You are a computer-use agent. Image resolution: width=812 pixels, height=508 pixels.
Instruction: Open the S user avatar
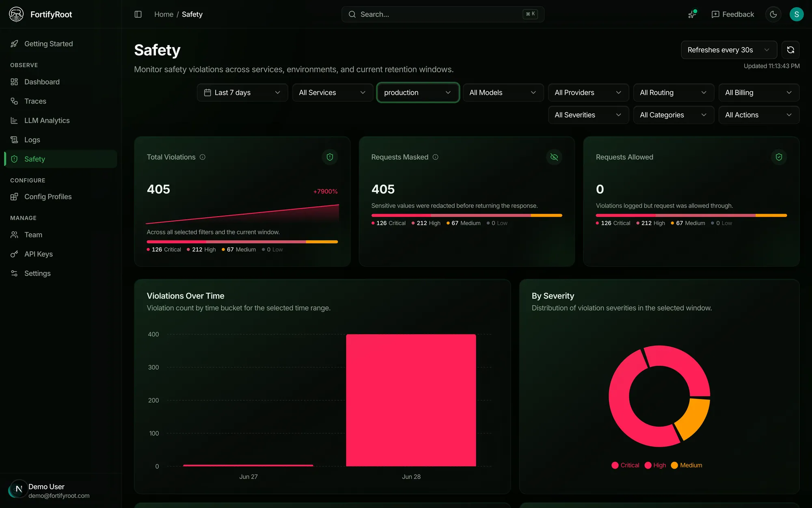pos(796,14)
